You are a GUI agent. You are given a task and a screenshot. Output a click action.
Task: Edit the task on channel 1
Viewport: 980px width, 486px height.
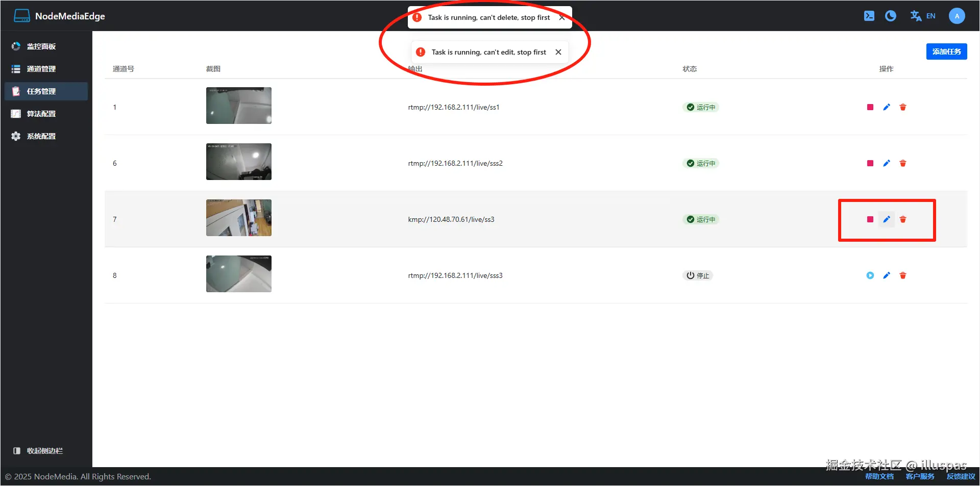(887, 107)
